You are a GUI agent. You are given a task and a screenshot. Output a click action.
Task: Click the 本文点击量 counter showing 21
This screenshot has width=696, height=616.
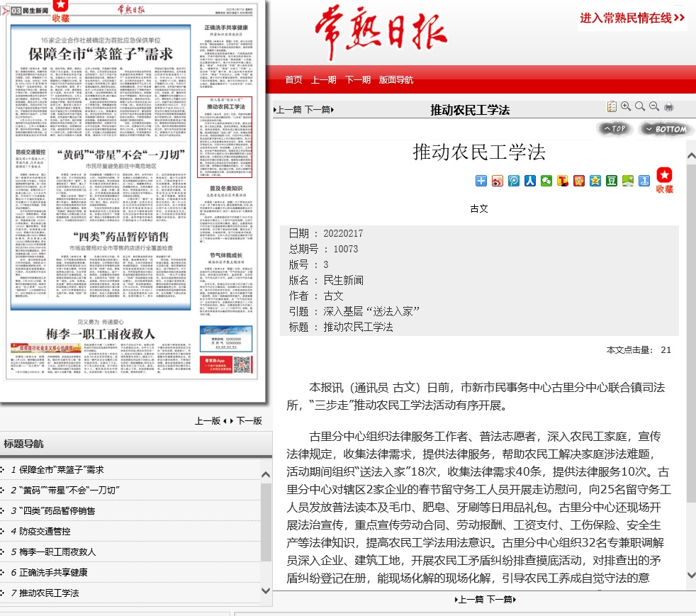tap(639, 349)
